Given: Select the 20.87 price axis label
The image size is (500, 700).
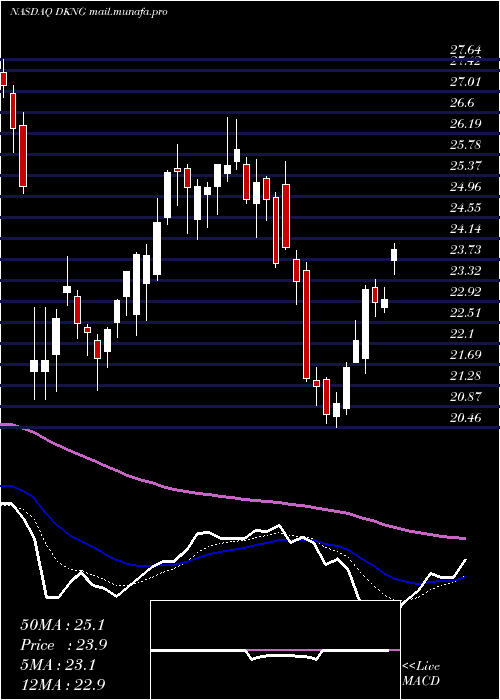Looking at the screenshot, I should click(467, 396).
